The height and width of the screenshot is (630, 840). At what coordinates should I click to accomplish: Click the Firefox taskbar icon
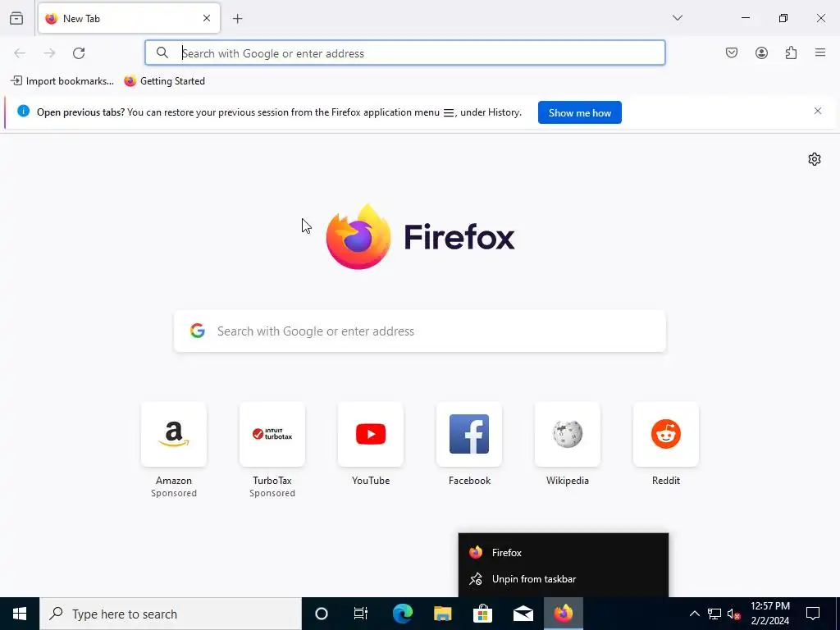[x=564, y=614]
